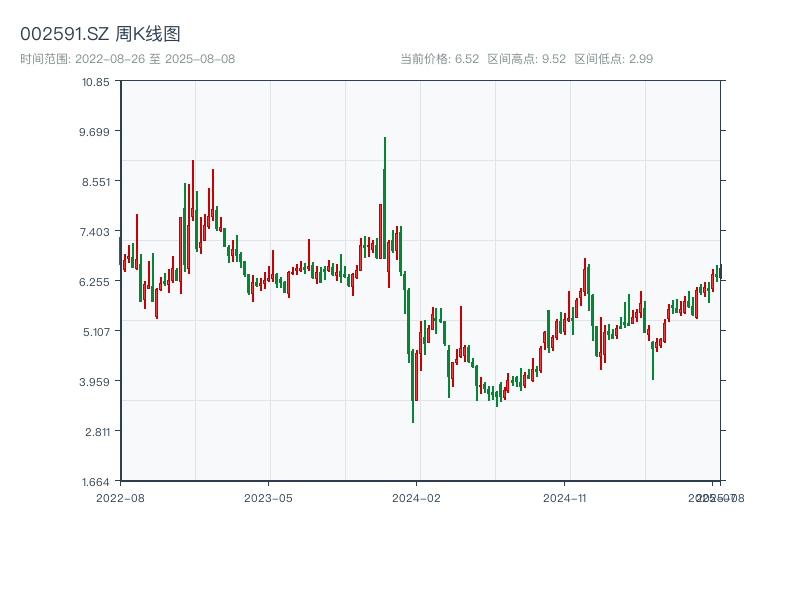Click the 区间低点 2.99 label
Screen dimensions: 800x600
point(613,59)
